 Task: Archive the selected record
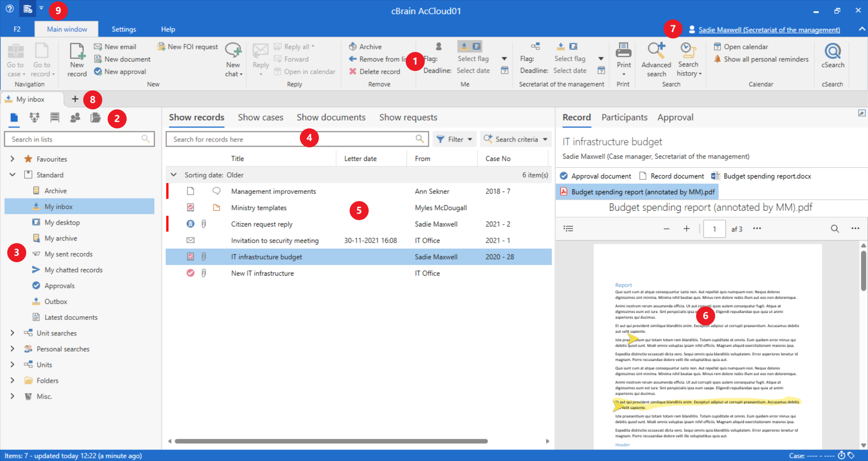pos(365,47)
